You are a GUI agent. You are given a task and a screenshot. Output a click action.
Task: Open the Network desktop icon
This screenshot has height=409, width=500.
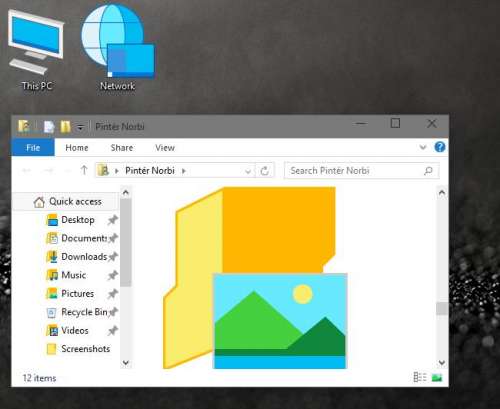(118, 48)
